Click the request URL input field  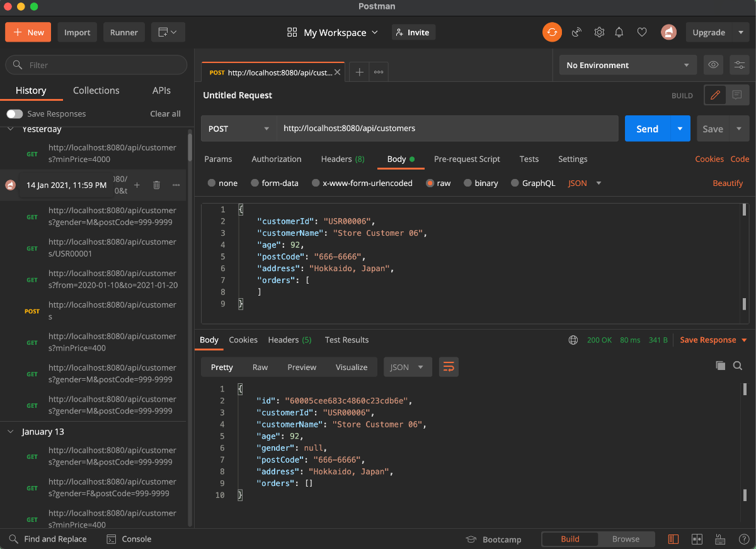pyautogui.click(x=447, y=129)
